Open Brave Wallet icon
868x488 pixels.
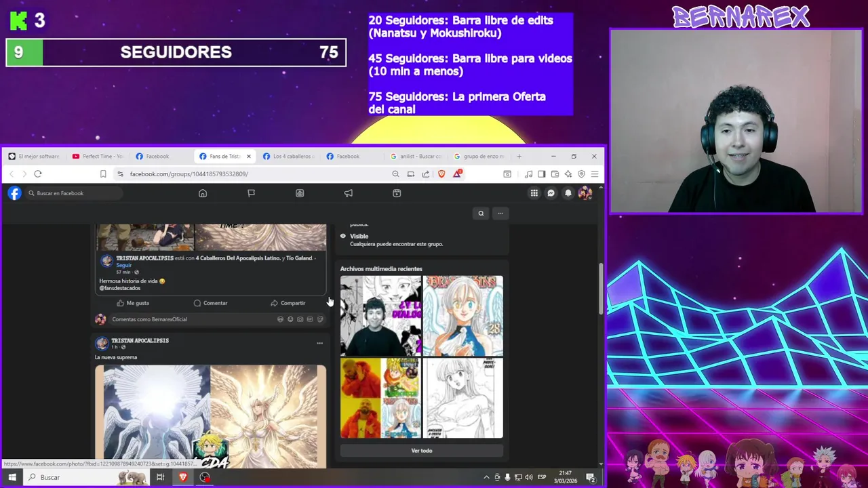tap(555, 174)
